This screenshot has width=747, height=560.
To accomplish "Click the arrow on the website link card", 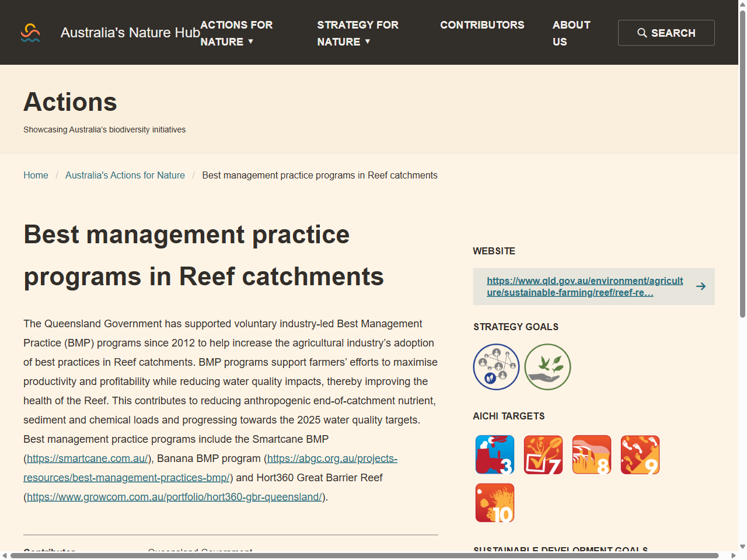I will (x=700, y=286).
